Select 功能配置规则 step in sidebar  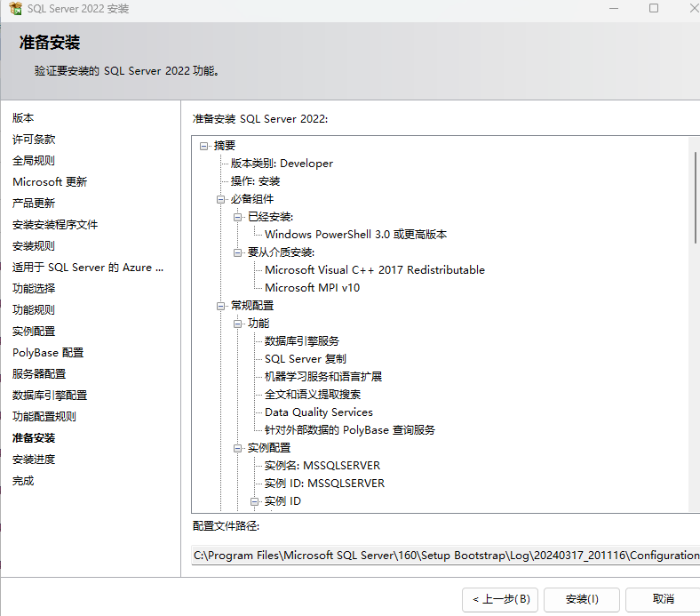44,417
